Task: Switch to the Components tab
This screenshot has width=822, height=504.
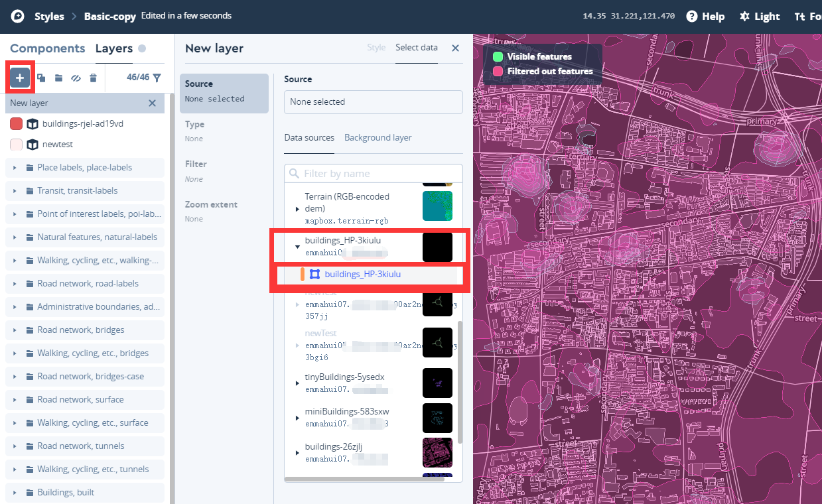Action: [47, 48]
